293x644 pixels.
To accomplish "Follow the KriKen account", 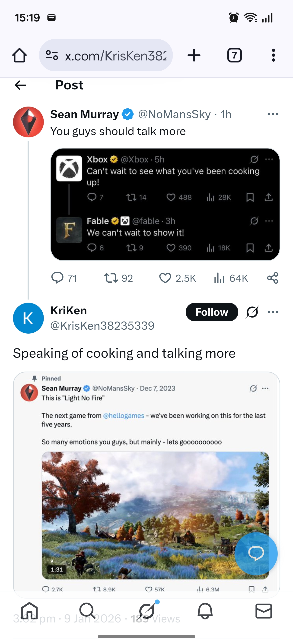I will coord(212,312).
